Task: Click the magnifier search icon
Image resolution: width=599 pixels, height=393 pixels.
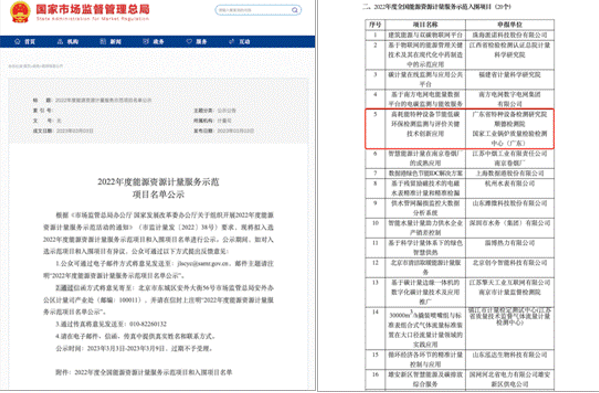Action: coord(295,10)
